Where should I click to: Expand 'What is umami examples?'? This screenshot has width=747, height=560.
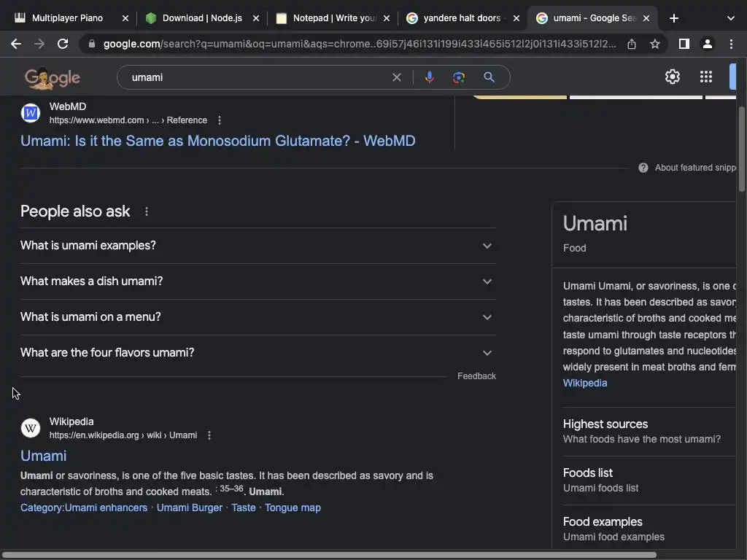(258, 246)
